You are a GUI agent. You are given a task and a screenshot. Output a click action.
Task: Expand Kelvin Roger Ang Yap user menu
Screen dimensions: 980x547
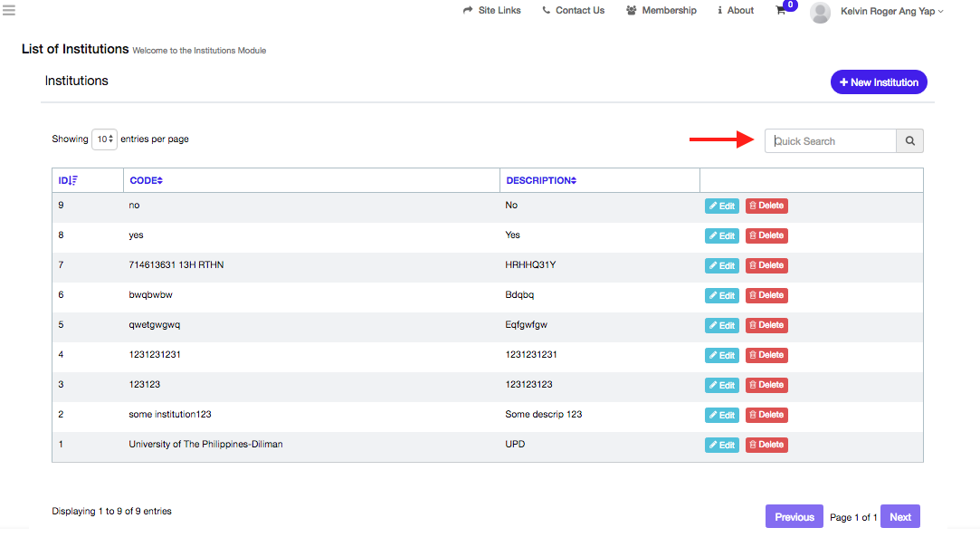(x=891, y=11)
